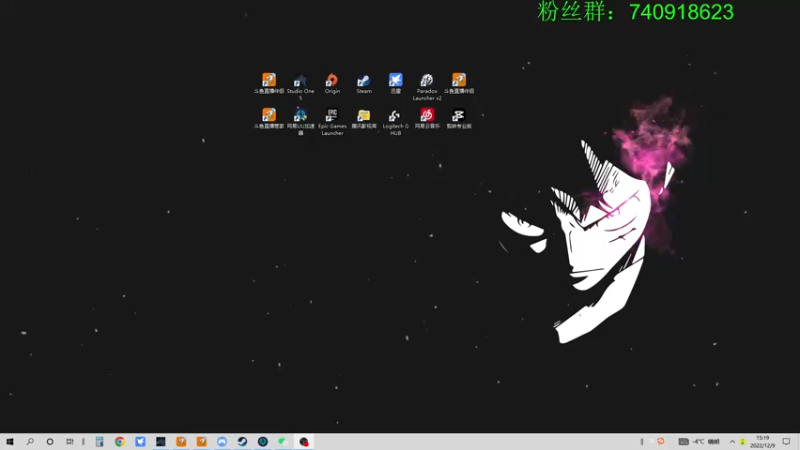
Task: Open Cortana circle on the taskbar
Action: coord(50,442)
